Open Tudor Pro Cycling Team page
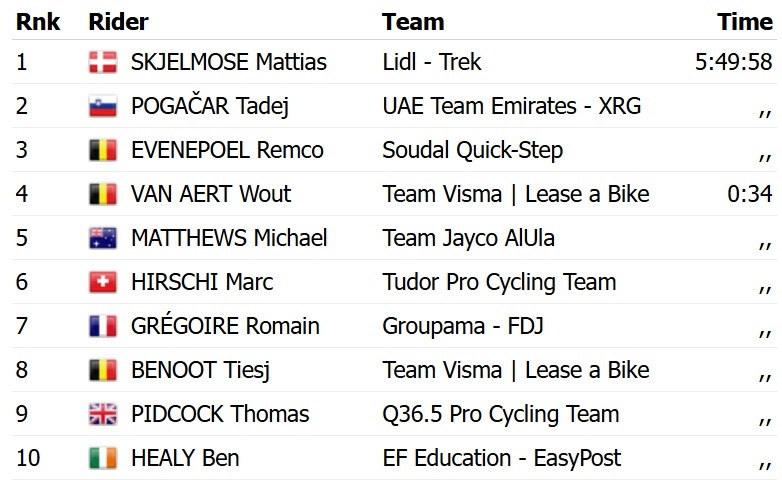 click(x=499, y=282)
